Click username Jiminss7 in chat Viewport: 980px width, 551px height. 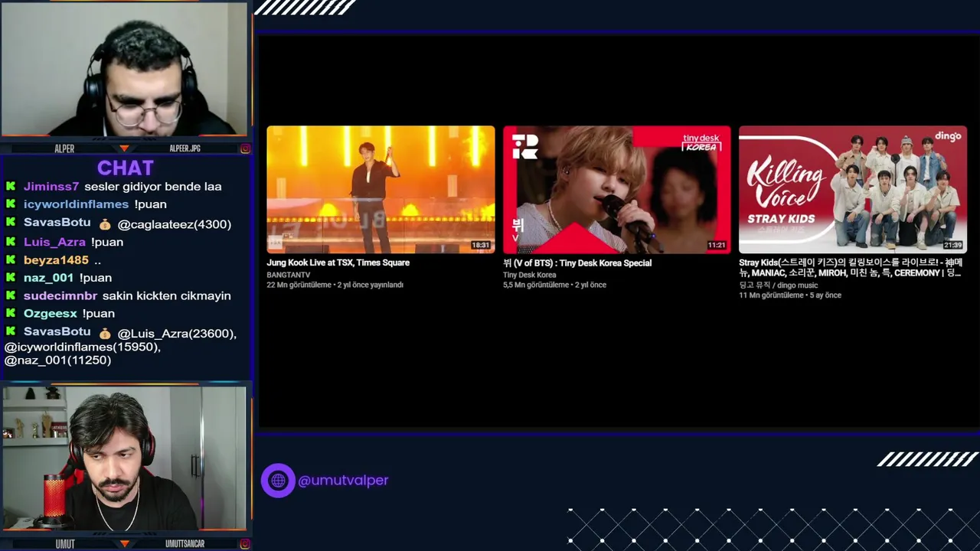point(51,187)
